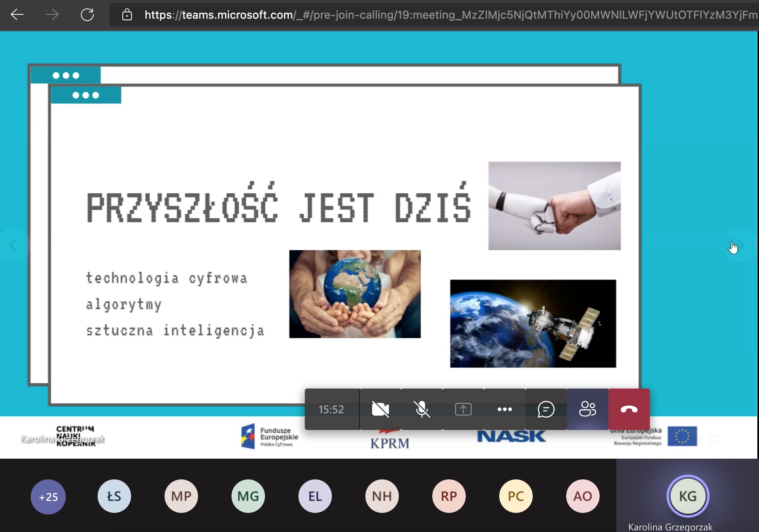The height and width of the screenshot is (532, 759).
Task: Go to previous shared slide arrow
Action: [13, 245]
